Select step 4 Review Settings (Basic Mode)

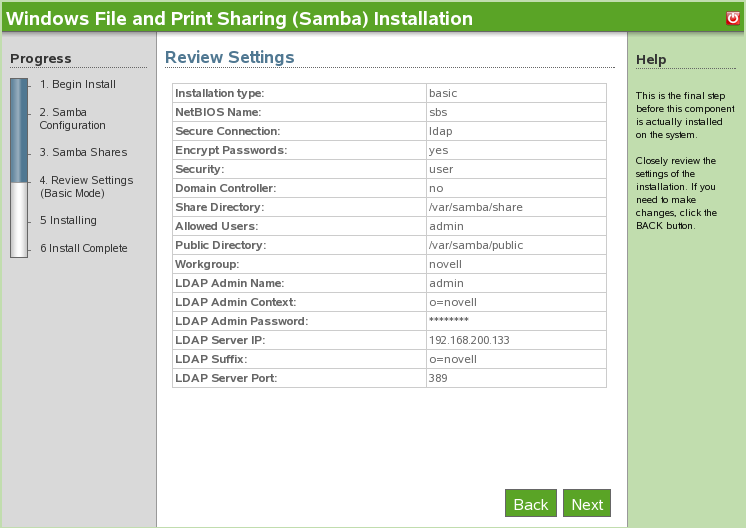[86, 187]
